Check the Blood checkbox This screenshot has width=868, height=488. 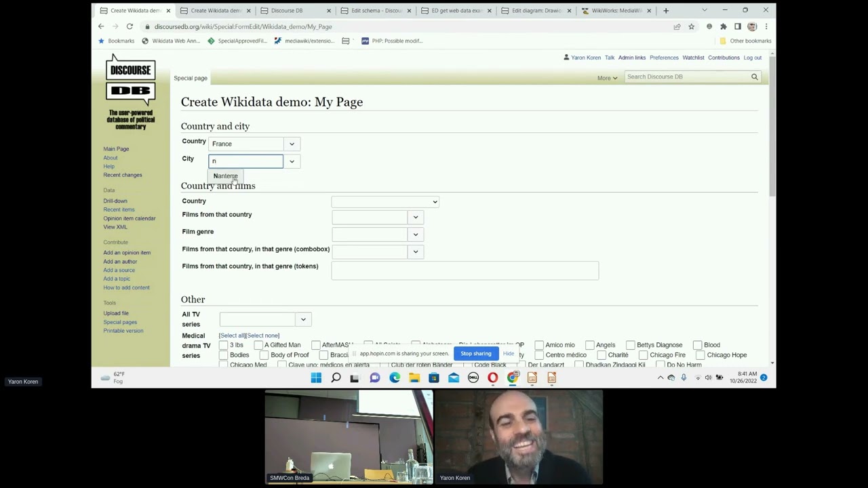click(698, 345)
